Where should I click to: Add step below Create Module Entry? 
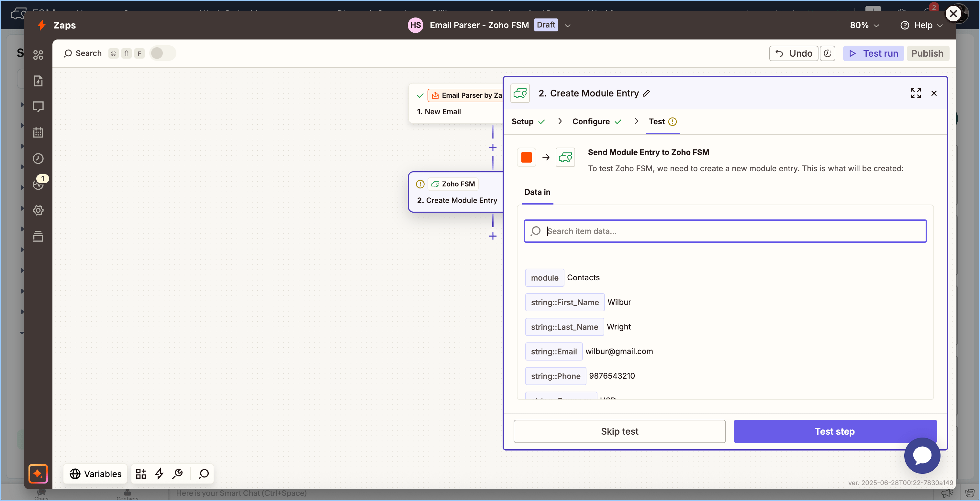(x=493, y=236)
